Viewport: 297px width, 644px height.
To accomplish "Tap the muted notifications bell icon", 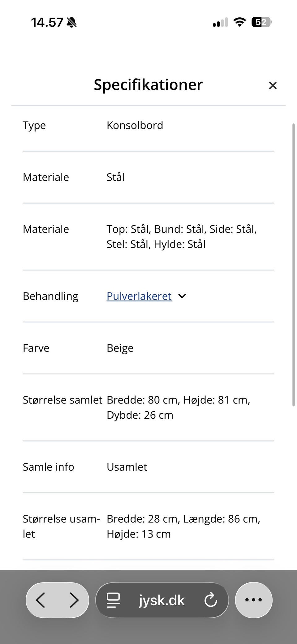I will 72,22.
